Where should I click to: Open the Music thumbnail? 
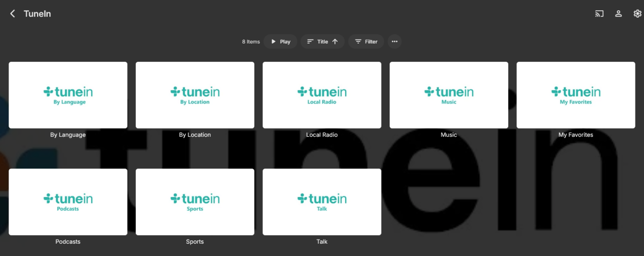tap(449, 95)
